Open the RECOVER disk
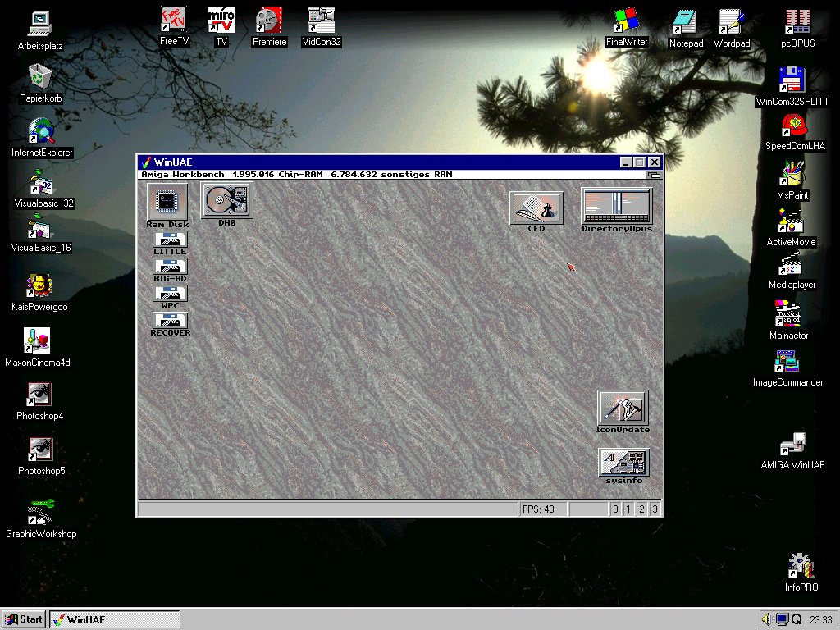The height and width of the screenshot is (630, 840). coord(170,321)
